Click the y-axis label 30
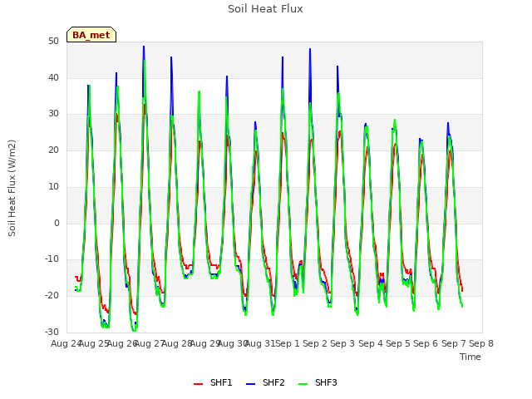The image size is (532, 399). pyautogui.click(x=53, y=114)
